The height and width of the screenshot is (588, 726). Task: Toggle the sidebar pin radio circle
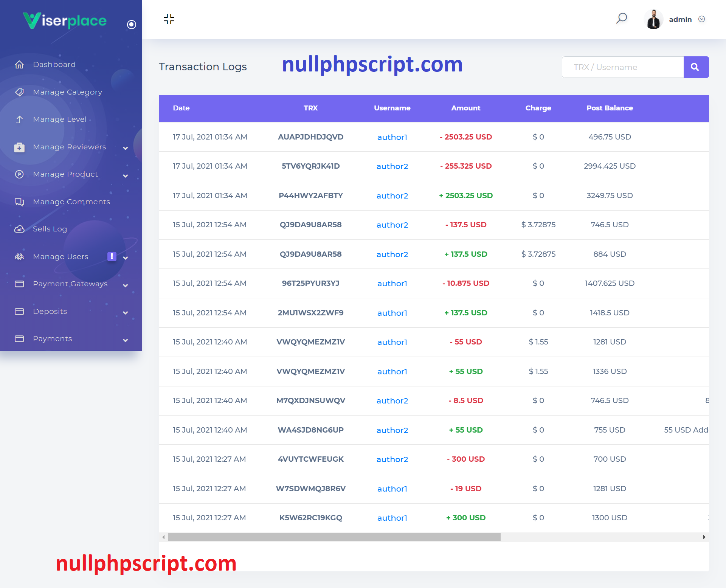coord(132,25)
